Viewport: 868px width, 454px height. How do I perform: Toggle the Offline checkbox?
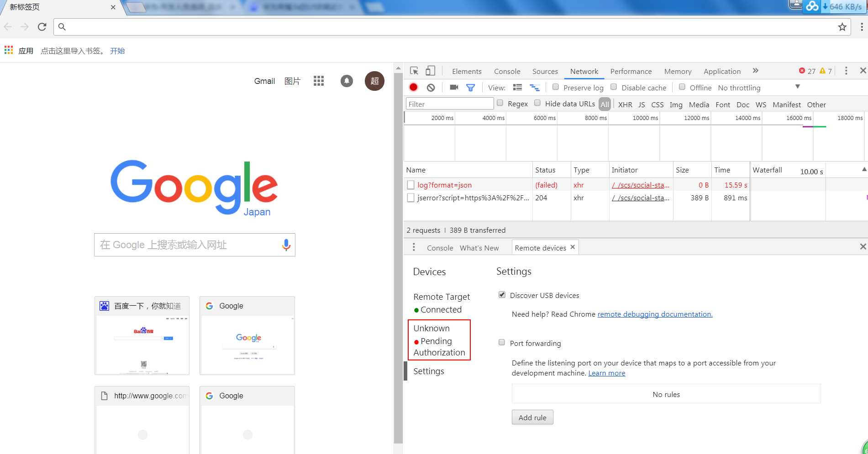click(x=682, y=87)
